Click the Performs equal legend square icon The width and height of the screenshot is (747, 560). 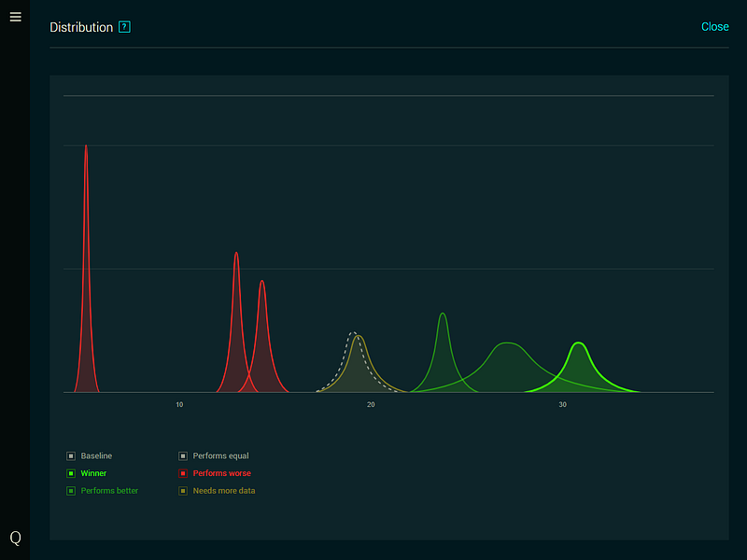(x=182, y=455)
